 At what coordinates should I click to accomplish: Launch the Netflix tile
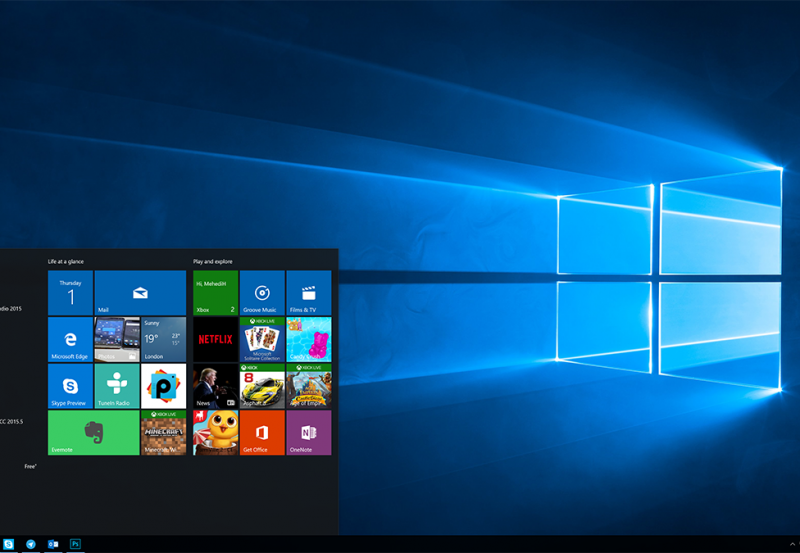point(215,339)
